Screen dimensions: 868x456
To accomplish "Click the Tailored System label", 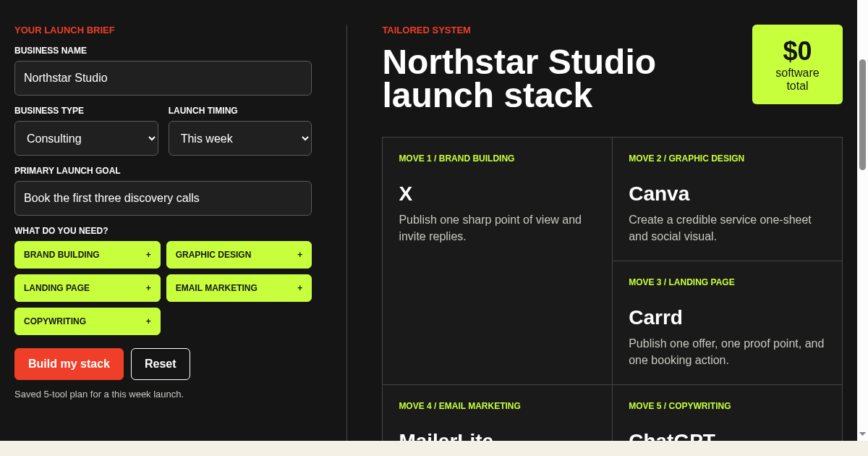I will [426, 30].
